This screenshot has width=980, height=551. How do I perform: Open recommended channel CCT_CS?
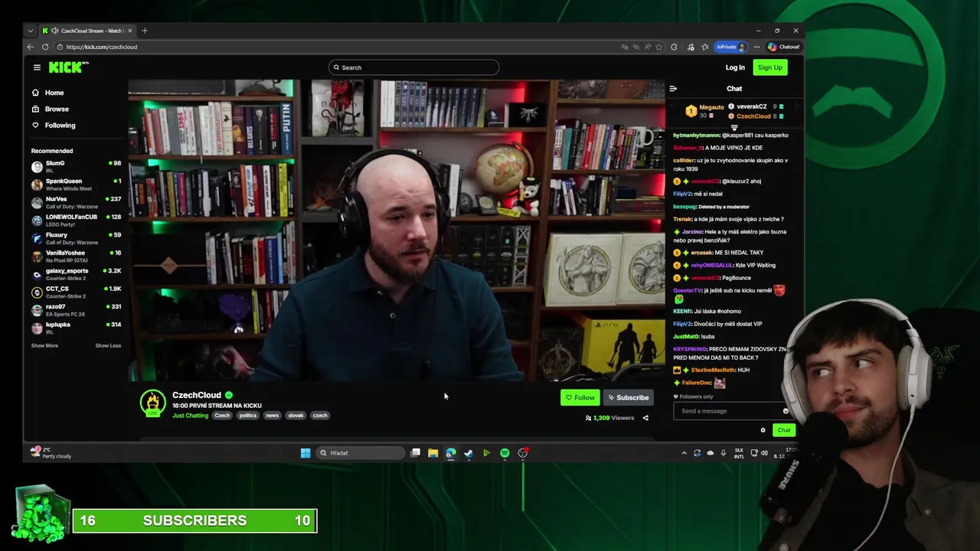coord(76,292)
